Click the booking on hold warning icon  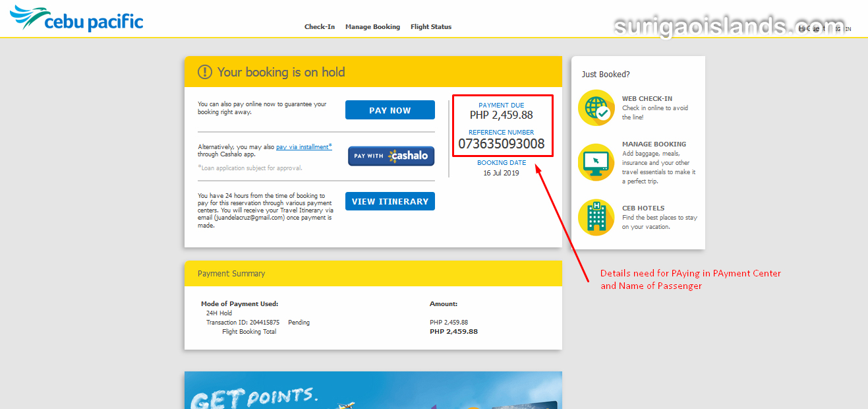(x=205, y=72)
